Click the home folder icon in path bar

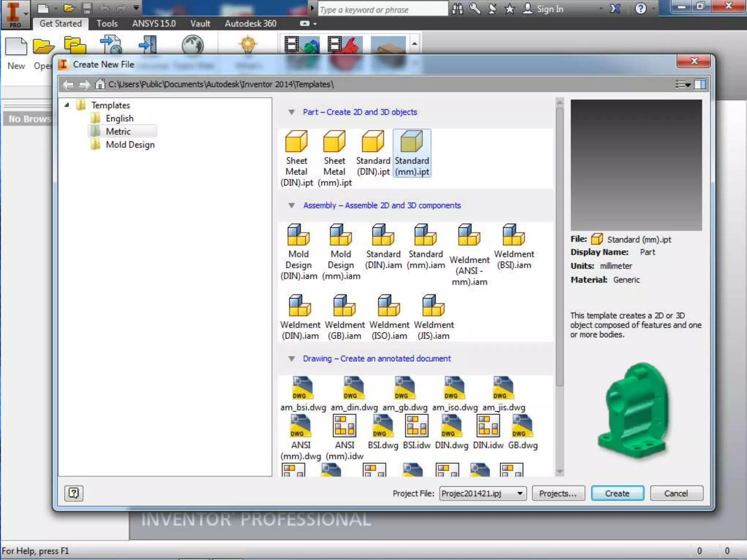pos(100,84)
